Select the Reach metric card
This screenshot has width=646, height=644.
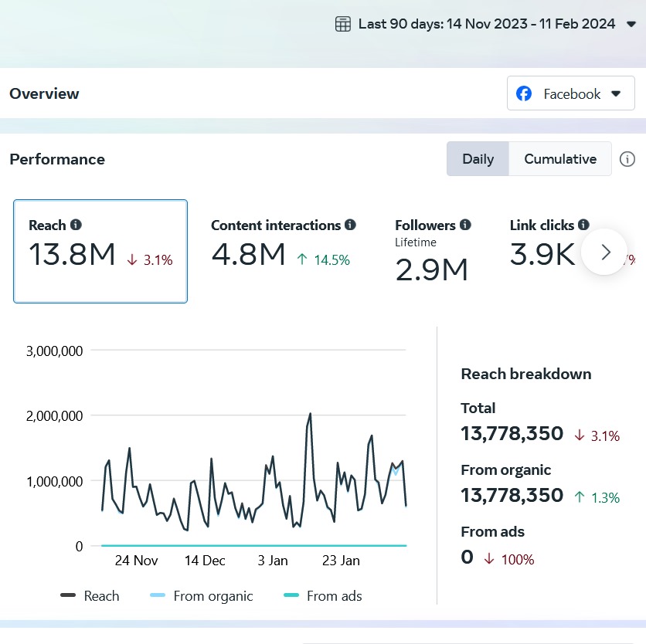100,251
